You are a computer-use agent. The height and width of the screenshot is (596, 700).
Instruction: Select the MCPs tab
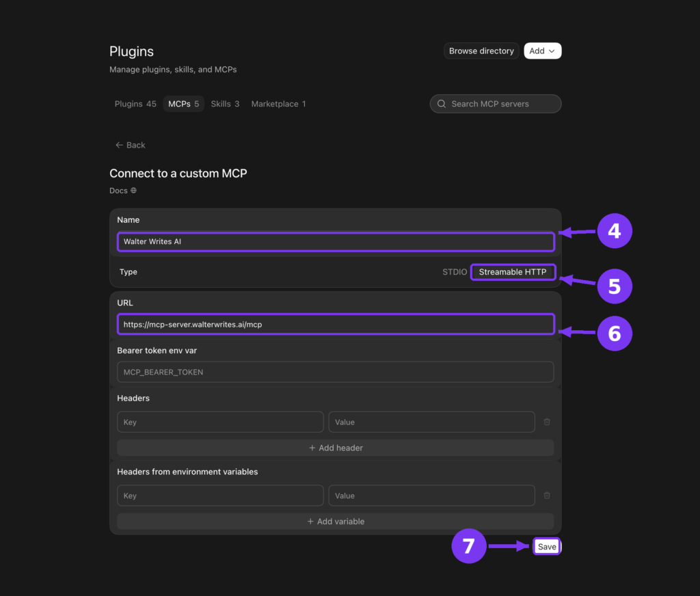point(183,104)
